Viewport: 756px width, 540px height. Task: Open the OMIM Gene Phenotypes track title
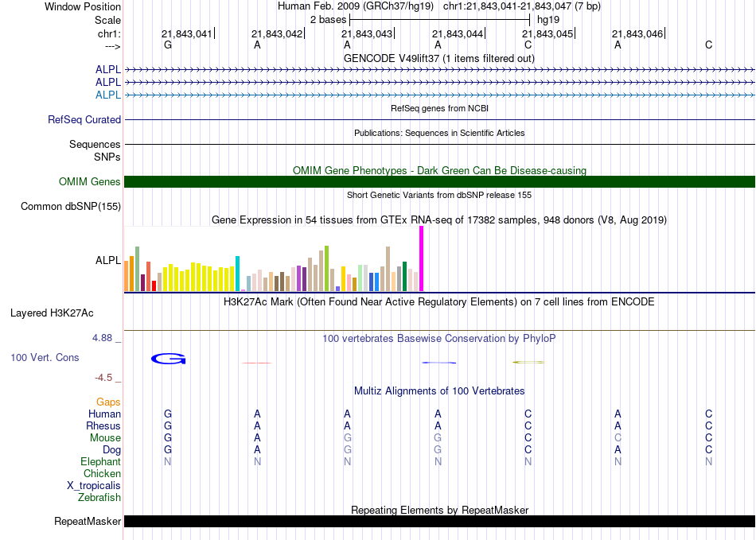(439, 170)
